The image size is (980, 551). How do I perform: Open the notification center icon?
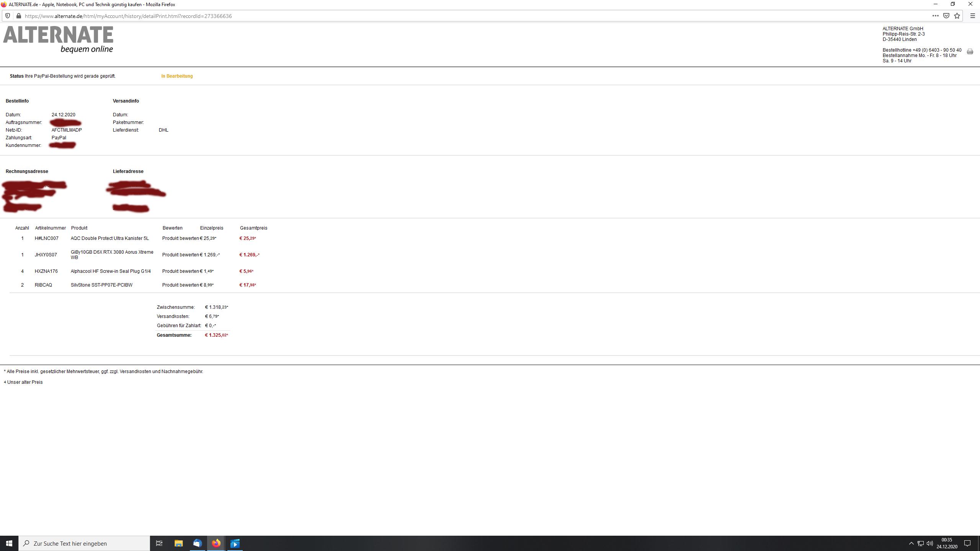click(967, 543)
